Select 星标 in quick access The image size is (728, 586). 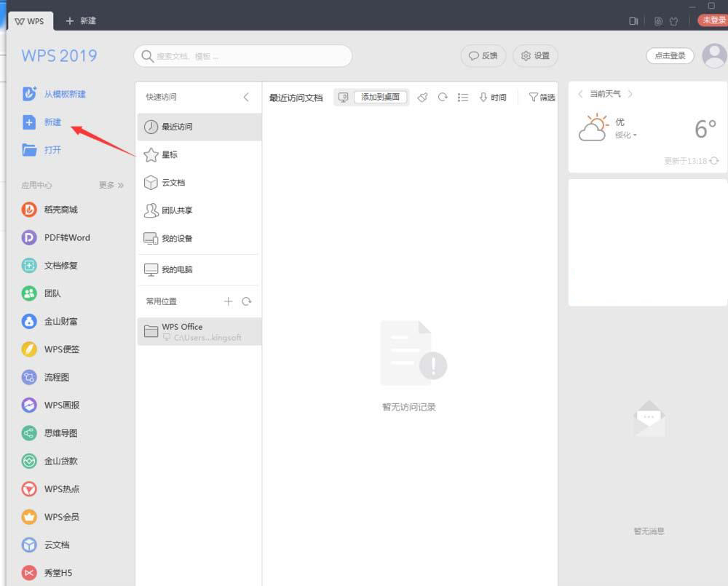pyautogui.click(x=199, y=154)
